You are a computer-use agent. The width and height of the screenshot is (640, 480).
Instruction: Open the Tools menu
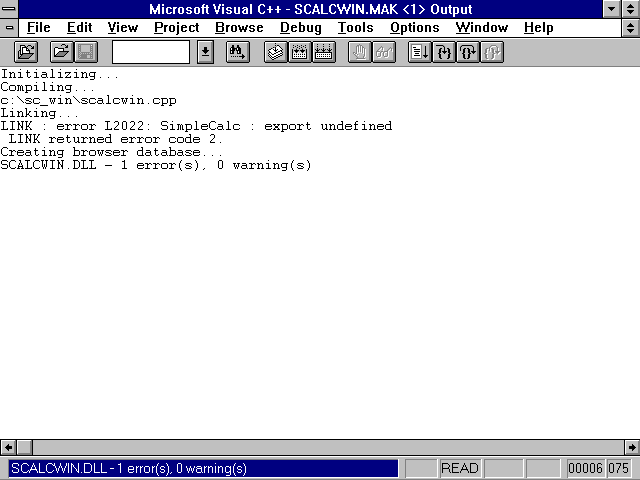tap(355, 28)
